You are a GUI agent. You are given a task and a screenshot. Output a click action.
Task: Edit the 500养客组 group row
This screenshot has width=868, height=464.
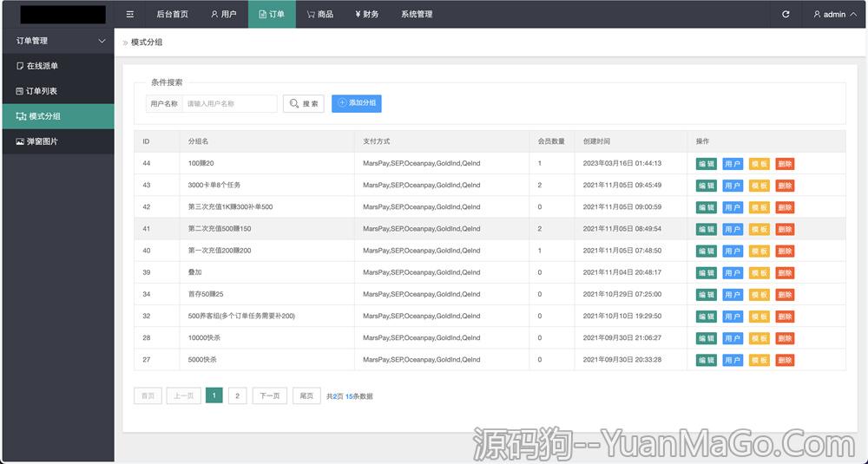707,317
